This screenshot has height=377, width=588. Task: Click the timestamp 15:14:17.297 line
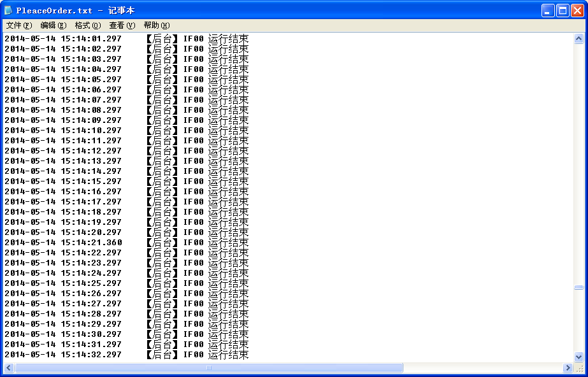(x=126, y=202)
